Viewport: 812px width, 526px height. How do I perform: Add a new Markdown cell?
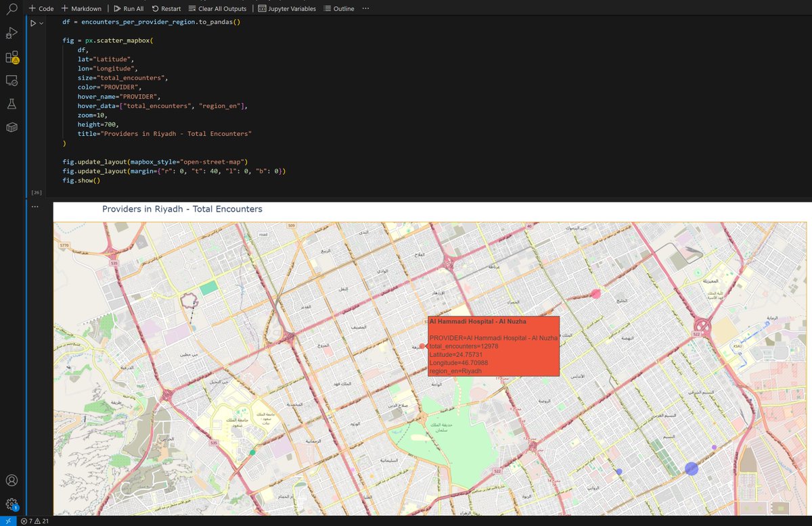pos(81,9)
